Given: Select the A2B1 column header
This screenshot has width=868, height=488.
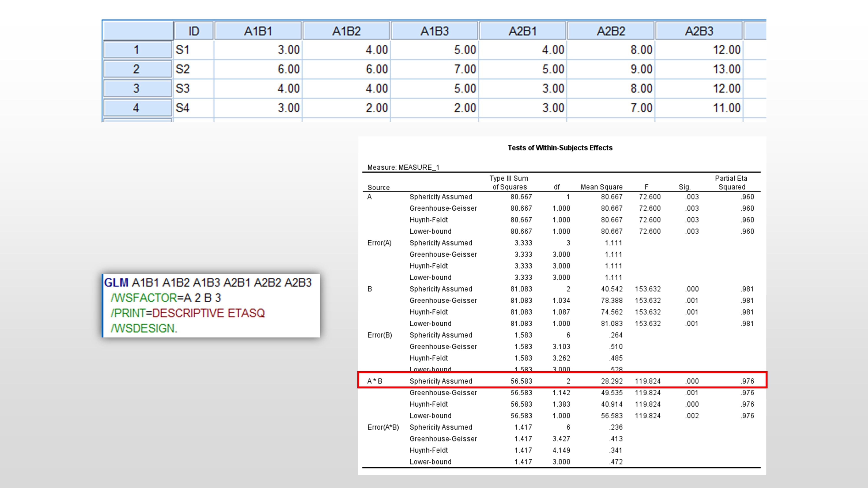Looking at the screenshot, I should coord(522,31).
